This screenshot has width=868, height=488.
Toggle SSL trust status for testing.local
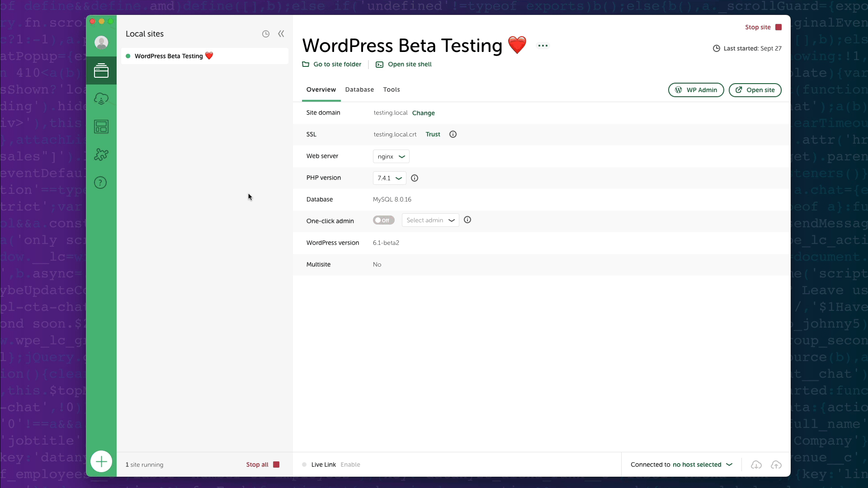433,134
